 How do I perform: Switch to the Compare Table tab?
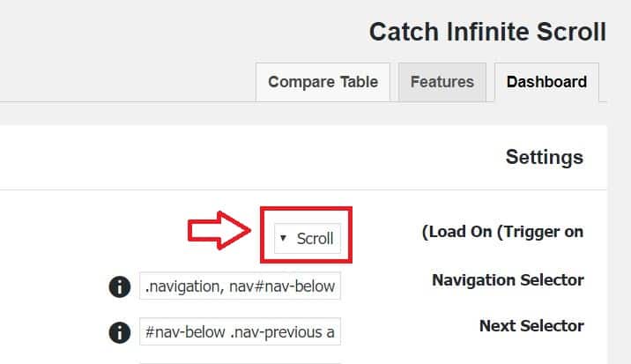(x=323, y=82)
